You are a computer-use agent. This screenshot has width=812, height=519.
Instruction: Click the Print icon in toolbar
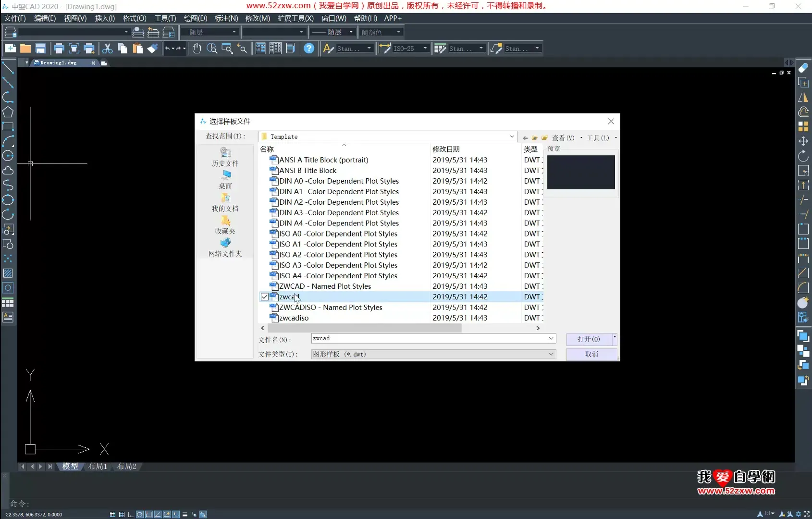[x=59, y=49]
